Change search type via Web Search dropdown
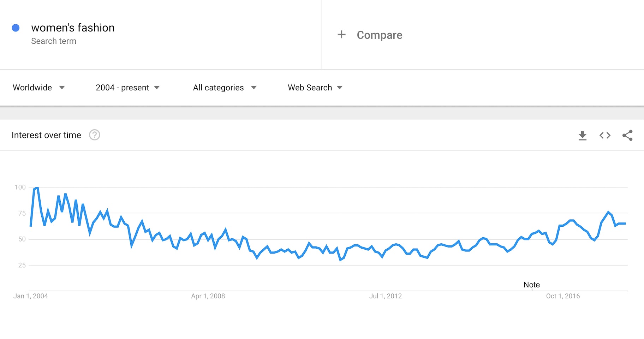 310,88
